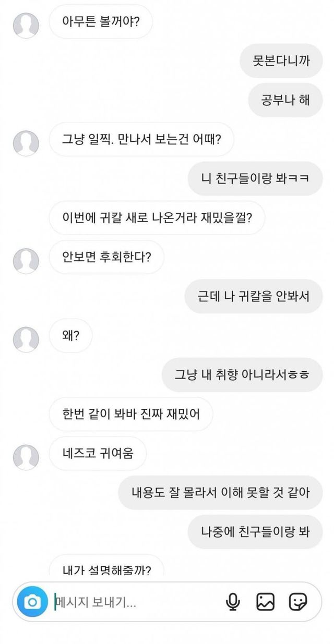This screenshot has width=334, height=644.
Task: Tap profile avatar beside '안보면 후회한다?'
Action: (26, 260)
